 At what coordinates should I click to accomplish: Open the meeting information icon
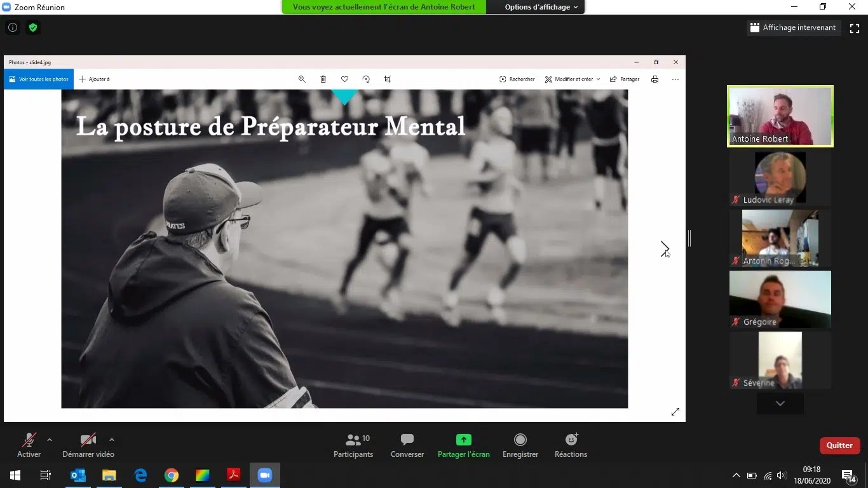click(x=13, y=28)
